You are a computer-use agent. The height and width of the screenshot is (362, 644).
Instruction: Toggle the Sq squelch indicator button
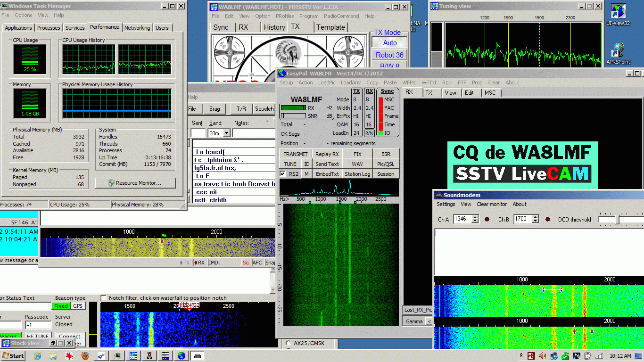point(246,263)
